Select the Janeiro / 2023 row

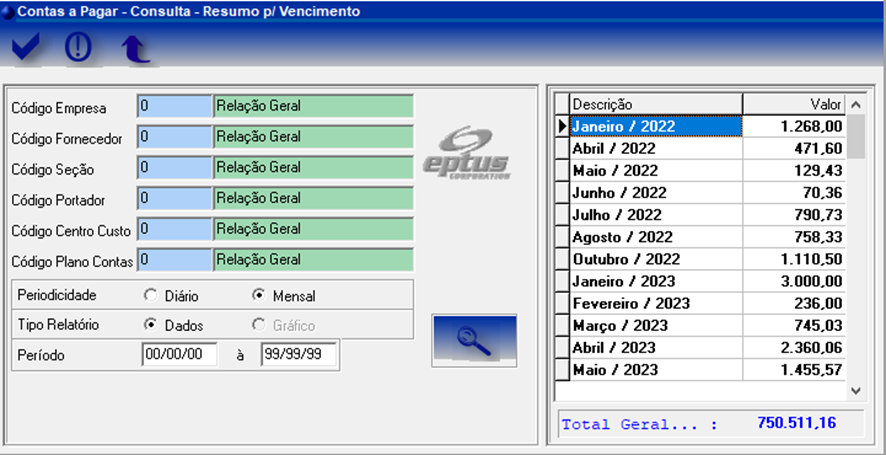pos(655,281)
